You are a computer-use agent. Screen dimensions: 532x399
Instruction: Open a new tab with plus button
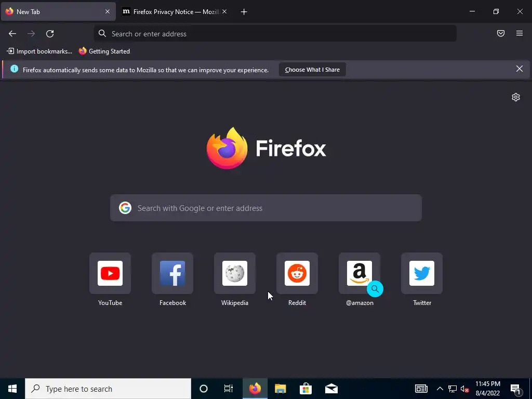pyautogui.click(x=244, y=12)
